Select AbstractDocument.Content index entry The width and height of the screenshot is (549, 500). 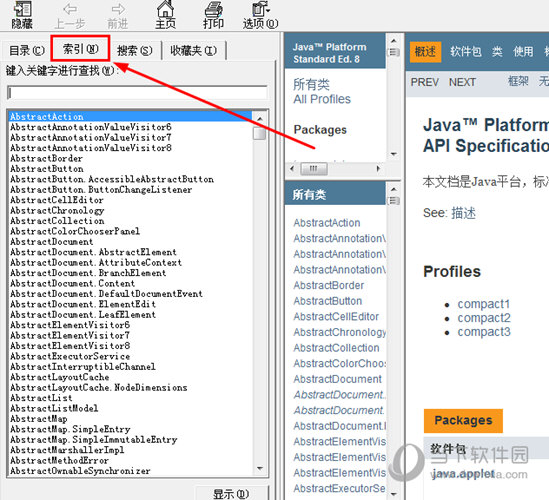pyautogui.click(x=72, y=284)
